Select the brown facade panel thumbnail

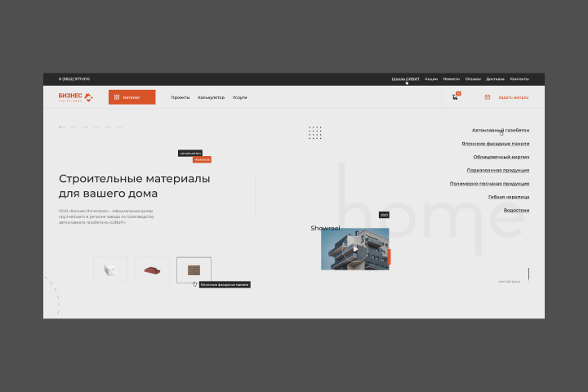194,270
